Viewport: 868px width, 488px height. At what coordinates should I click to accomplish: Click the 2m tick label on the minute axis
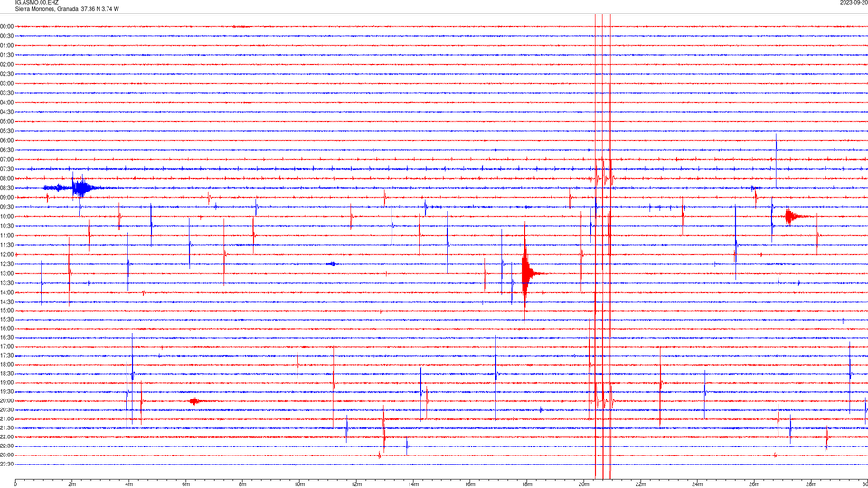(72, 484)
